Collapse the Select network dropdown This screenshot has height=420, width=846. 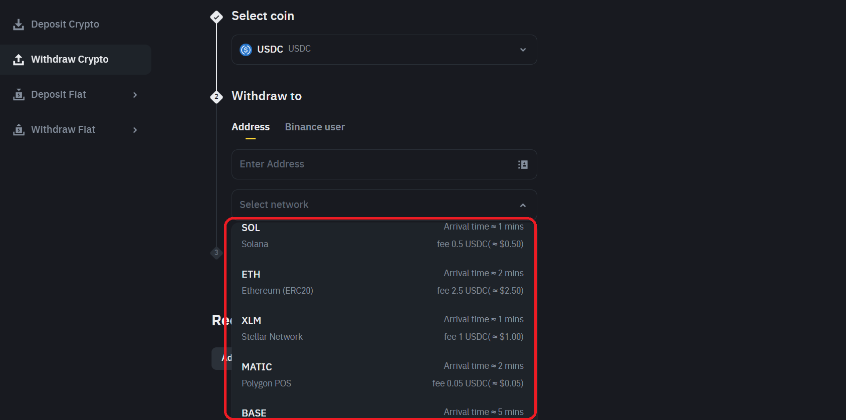click(x=522, y=205)
